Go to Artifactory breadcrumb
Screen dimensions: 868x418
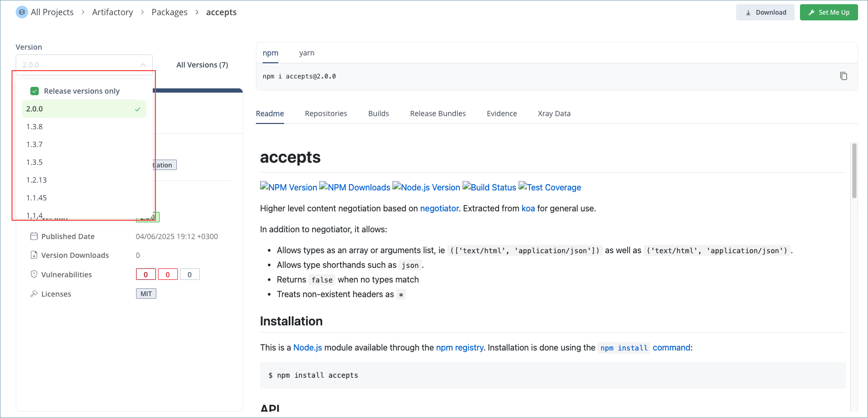(112, 12)
